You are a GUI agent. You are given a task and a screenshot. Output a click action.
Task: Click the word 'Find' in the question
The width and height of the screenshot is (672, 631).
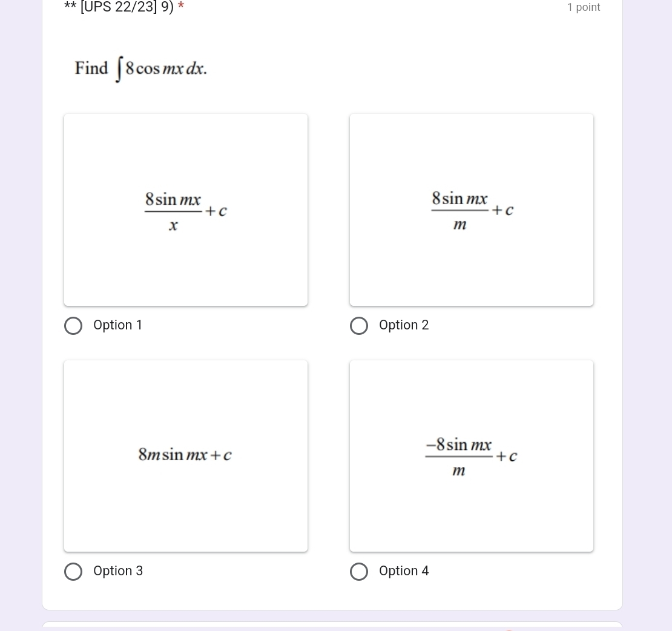[x=91, y=68]
